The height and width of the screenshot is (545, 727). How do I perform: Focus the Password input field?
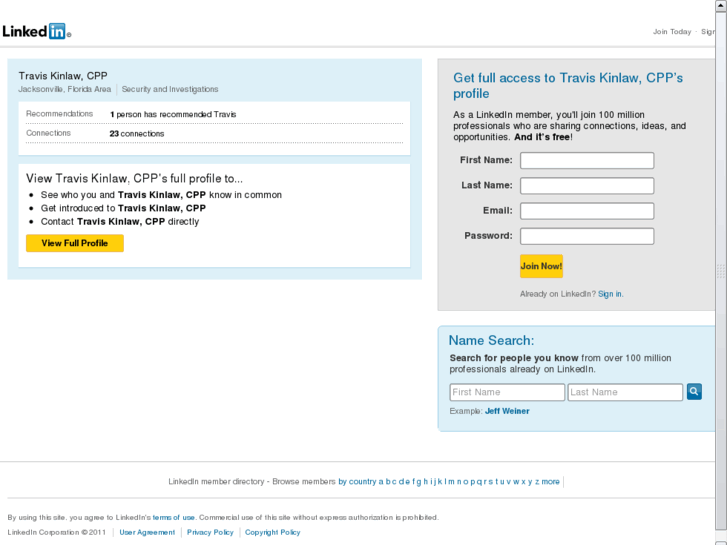point(587,236)
